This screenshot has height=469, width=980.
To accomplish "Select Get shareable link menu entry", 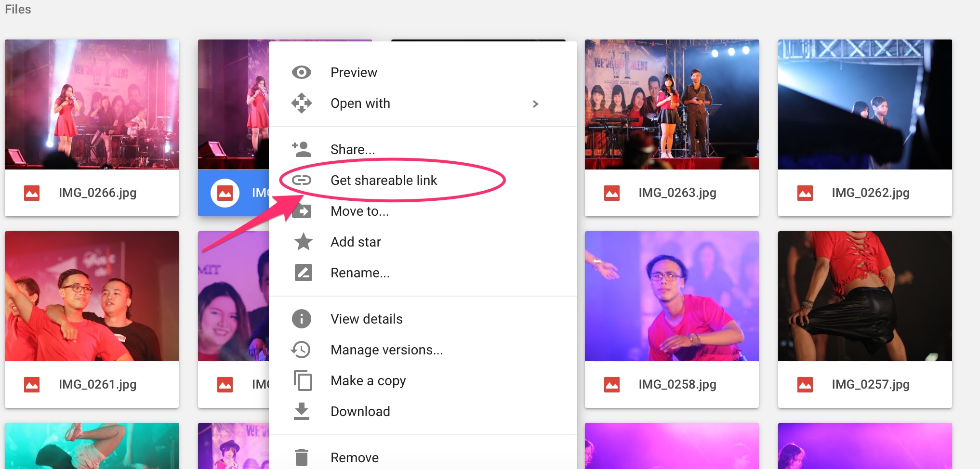I will click(x=384, y=181).
